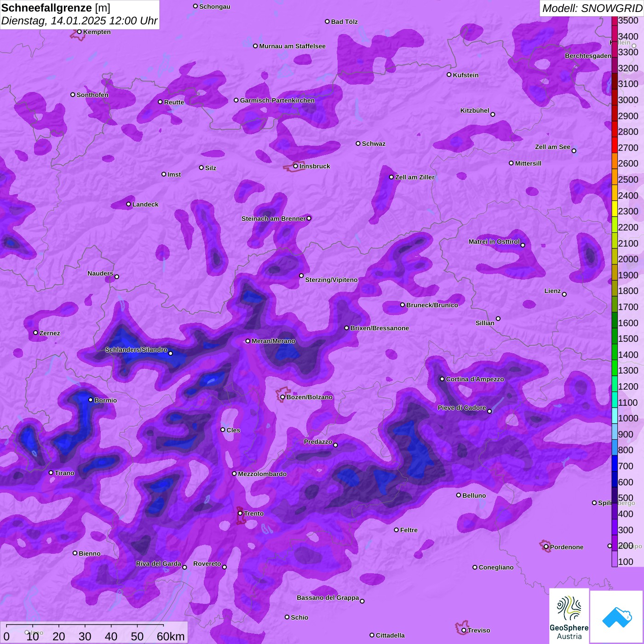Click the Sterzing/Vipiteno label
Image resolution: width=644 pixels, height=644 pixels.
[331, 280]
